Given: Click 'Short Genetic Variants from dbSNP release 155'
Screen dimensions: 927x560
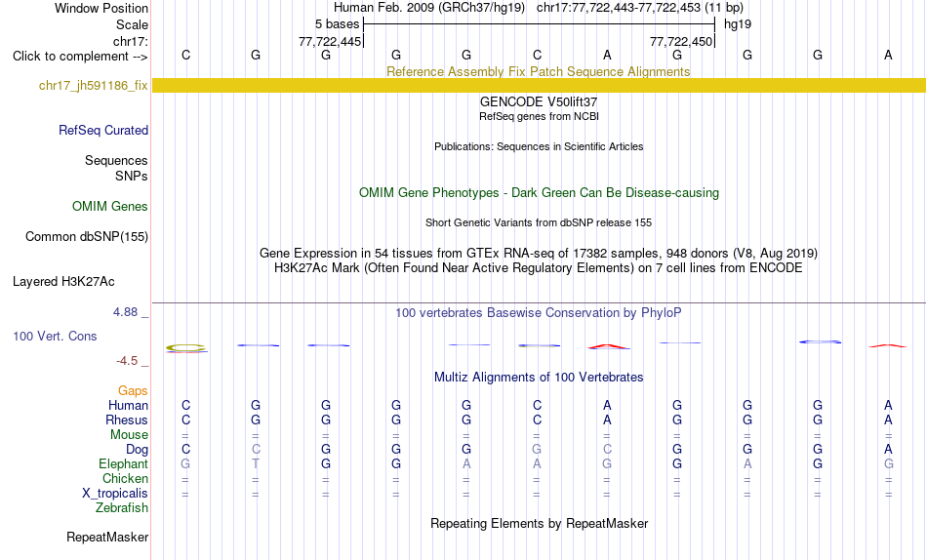Looking at the screenshot, I should coord(539,223).
